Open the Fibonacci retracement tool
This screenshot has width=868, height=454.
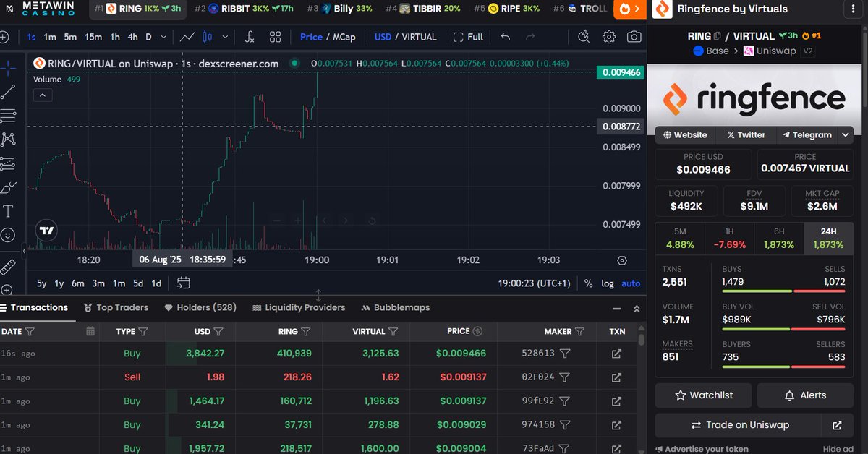(x=8, y=116)
